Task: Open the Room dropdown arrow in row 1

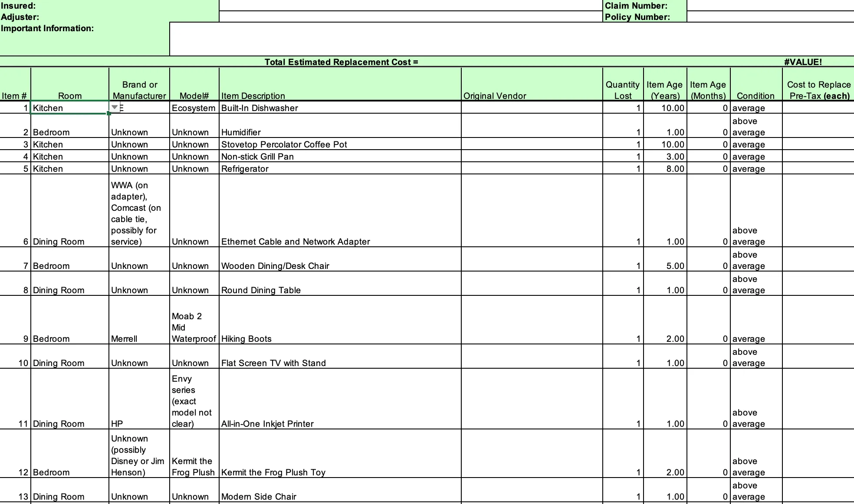Action: point(115,107)
